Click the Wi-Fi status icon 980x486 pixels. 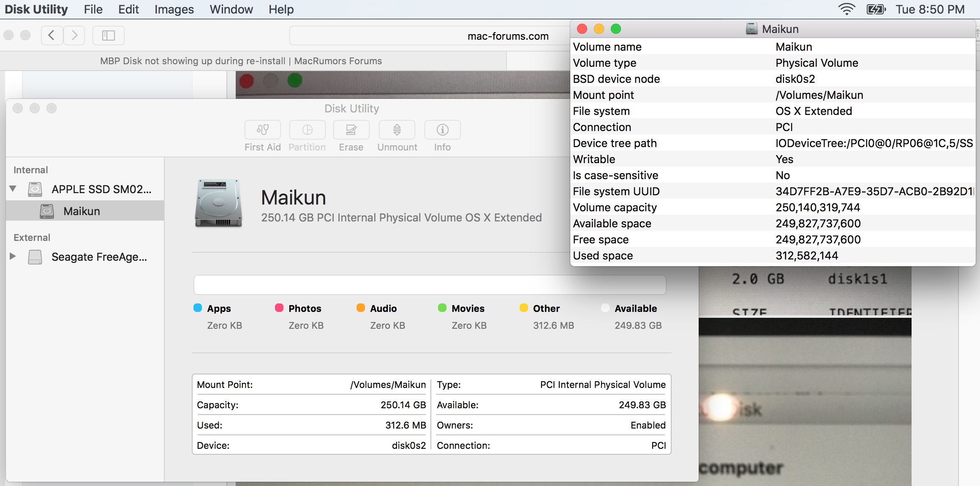[847, 9]
